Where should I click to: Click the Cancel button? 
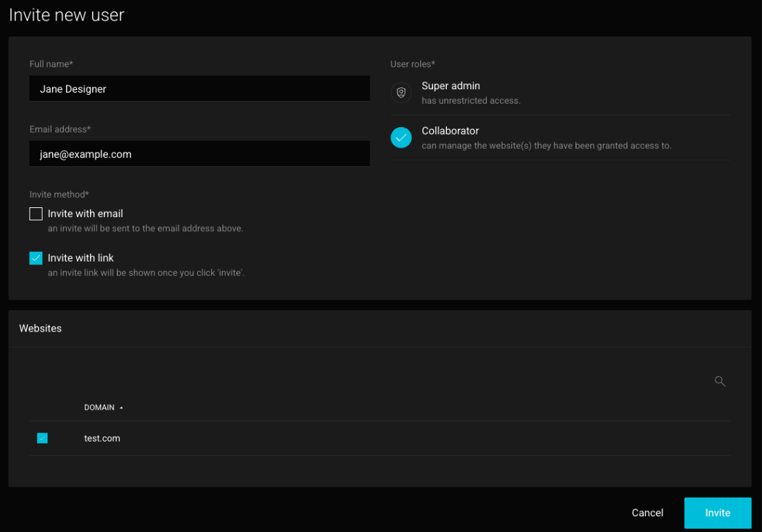coord(647,513)
